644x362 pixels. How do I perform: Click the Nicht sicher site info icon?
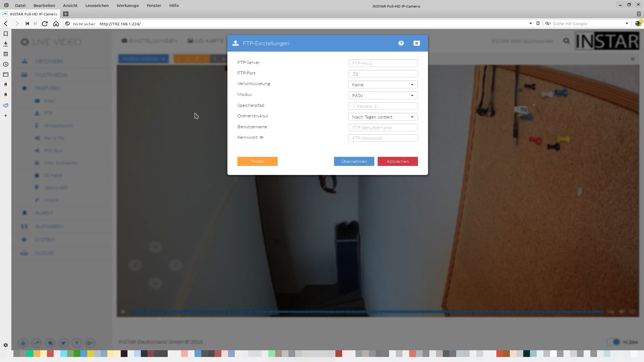pyautogui.click(x=67, y=24)
